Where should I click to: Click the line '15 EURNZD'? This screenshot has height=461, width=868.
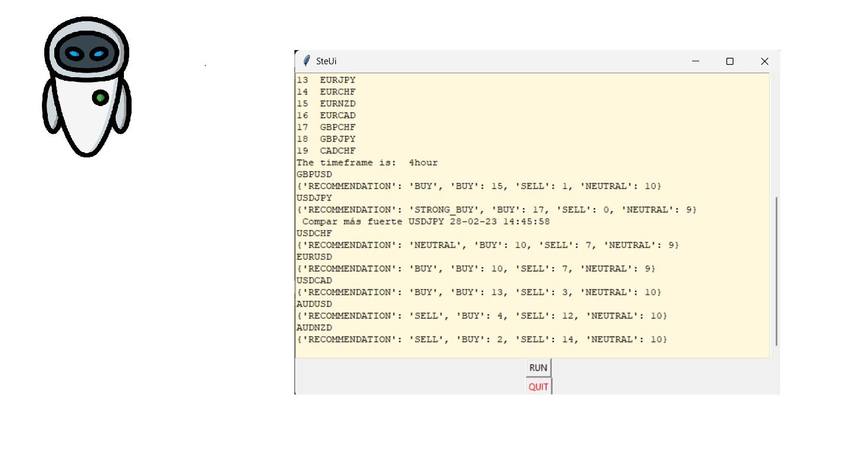pos(326,103)
